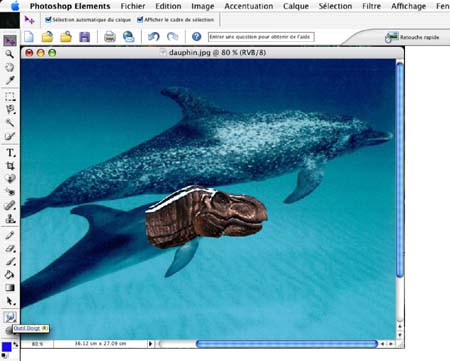Click the scroll-down arrow on right
This screenshot has height=361, width=450.
[x=400, y=335]
